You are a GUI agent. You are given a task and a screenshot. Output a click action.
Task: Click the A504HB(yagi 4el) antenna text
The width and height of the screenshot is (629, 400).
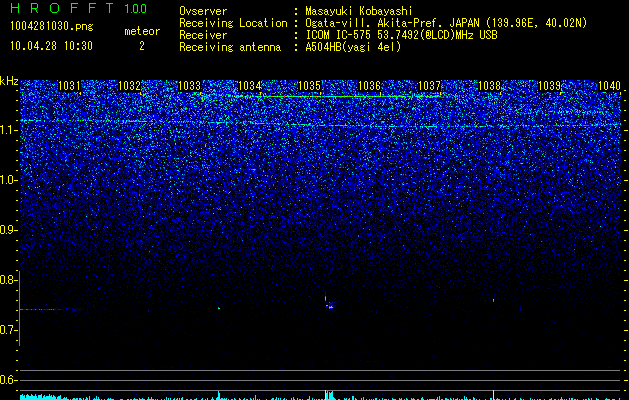pyautogui.click(x=353, y=47)
